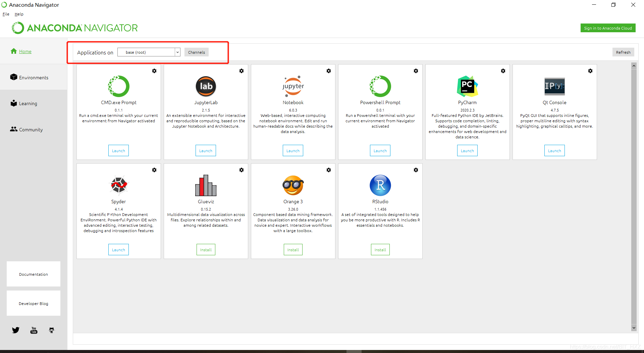Click the Qt Console title text
Screen dimensions: 644x353
click(x=555, y=102)
